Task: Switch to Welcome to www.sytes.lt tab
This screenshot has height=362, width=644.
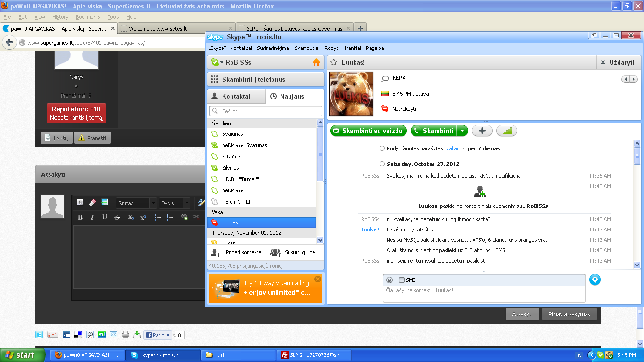Action: coord(176,28)
